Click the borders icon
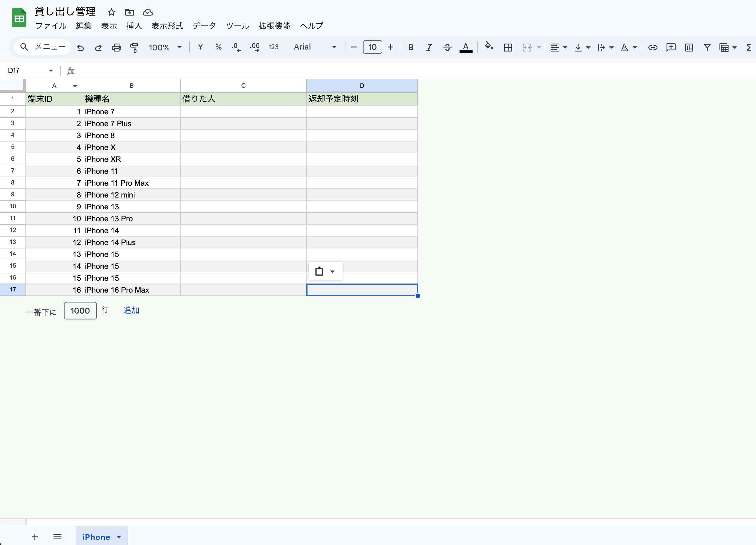The image size is (756, 545). coord(508,48)
